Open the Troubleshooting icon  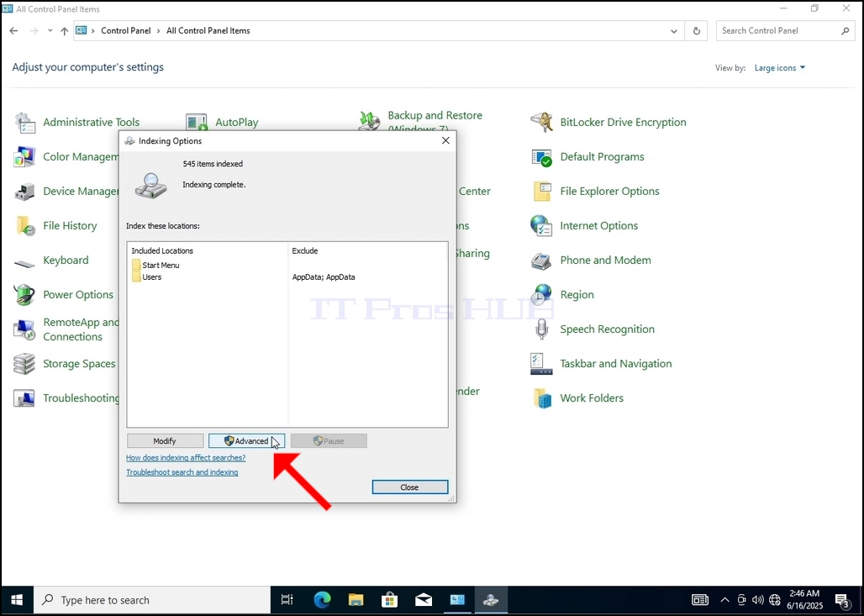pos(24,398)
